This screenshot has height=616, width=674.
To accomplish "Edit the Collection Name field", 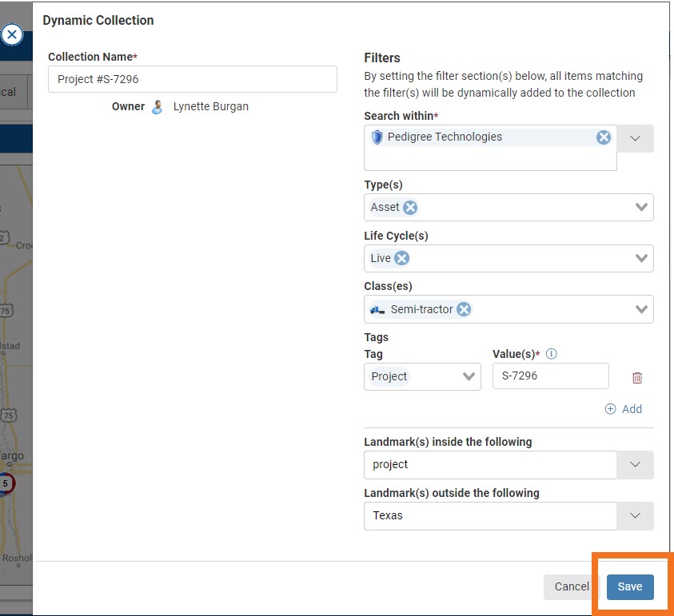I will point(192,79).
